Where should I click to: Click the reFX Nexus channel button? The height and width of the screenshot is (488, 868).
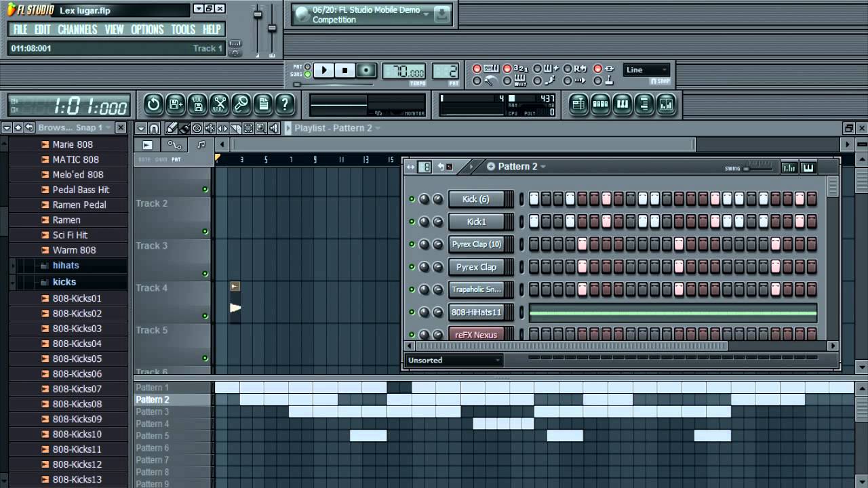476,335
